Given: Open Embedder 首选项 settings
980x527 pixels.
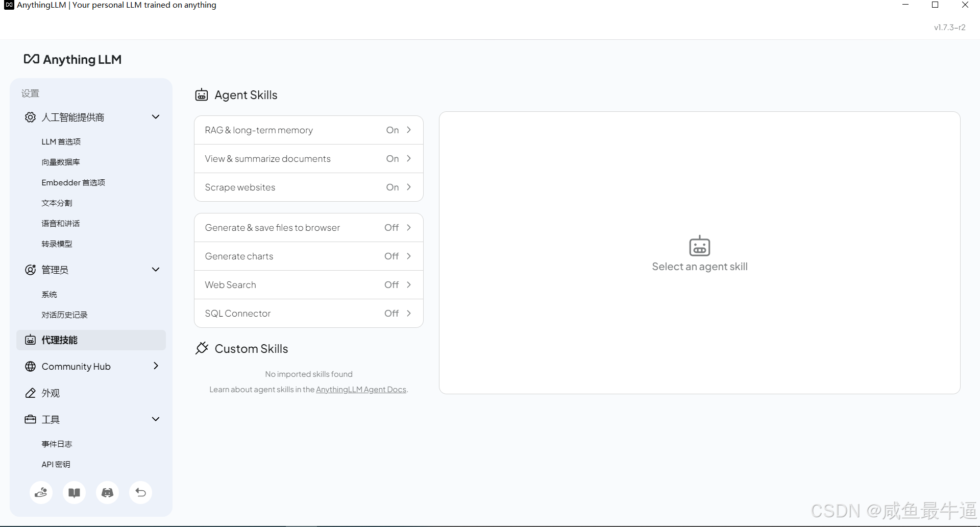Looking at the screenshot, I should [x=73, y=182].
